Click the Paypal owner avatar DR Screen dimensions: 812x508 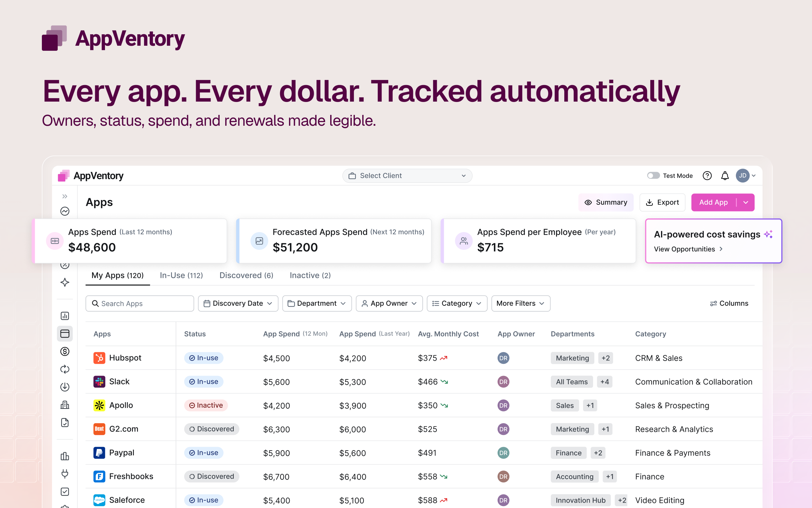point(503,452)
